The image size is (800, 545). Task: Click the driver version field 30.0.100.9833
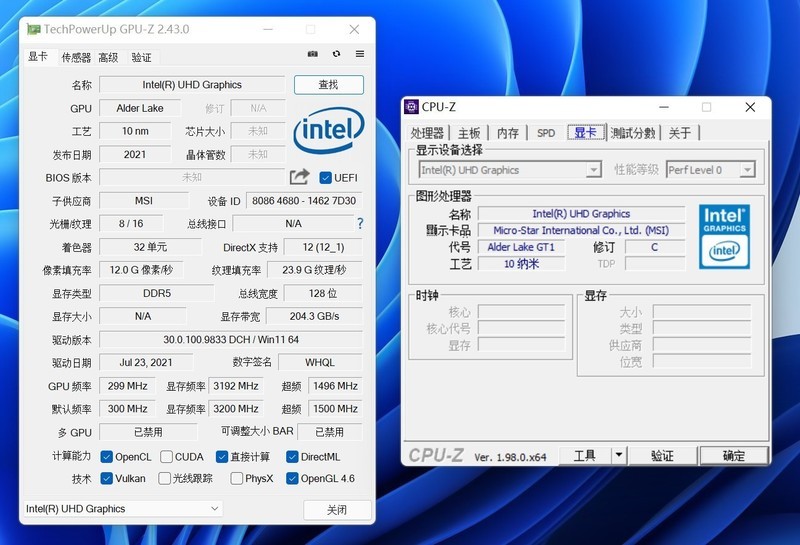coord(231,339)
